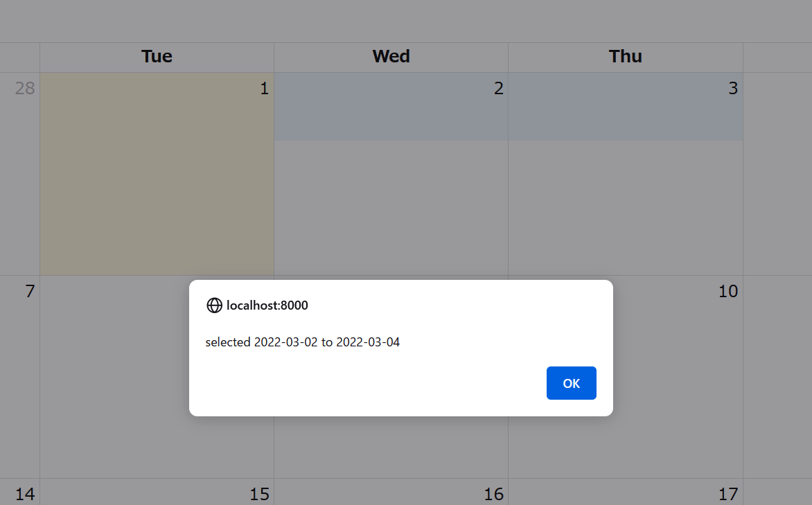
Task: Select day 7 number
Action: 30,292
